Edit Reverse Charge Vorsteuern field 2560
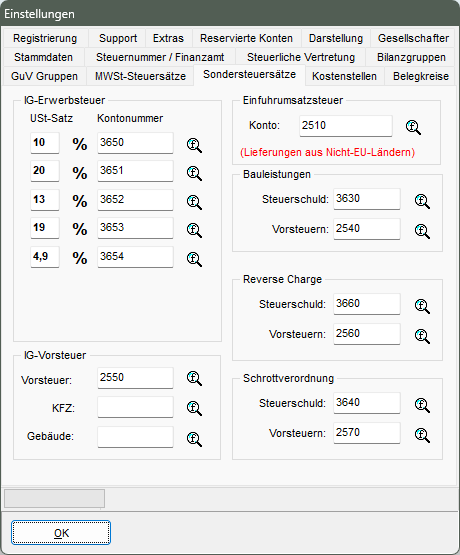This screenshot has height=555, width=460. [x=367, y=334]
